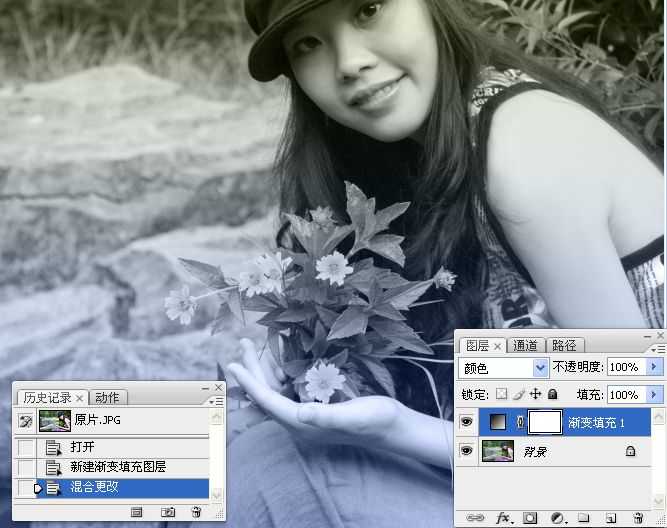The width and height of the screenshot is (667, 528).
Task: Toggle history brush source for 原片.JPG
Action: [x=26, y=422]
